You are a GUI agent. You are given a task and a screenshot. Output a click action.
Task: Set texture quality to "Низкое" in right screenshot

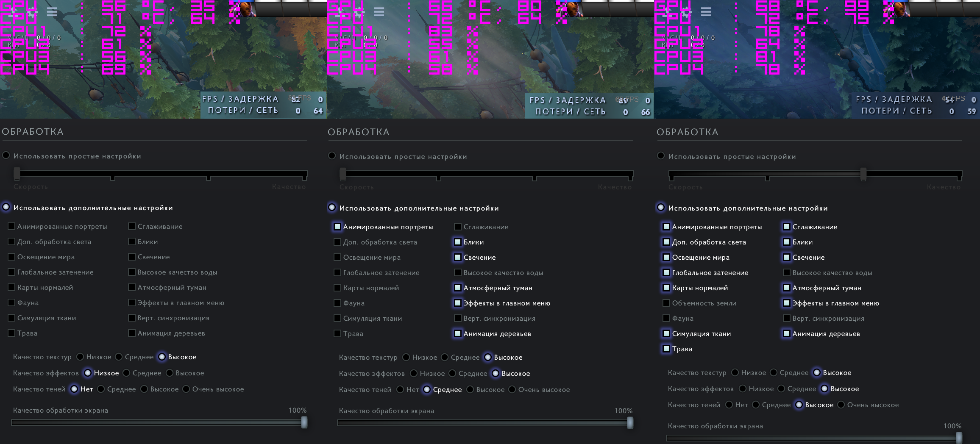735,373
